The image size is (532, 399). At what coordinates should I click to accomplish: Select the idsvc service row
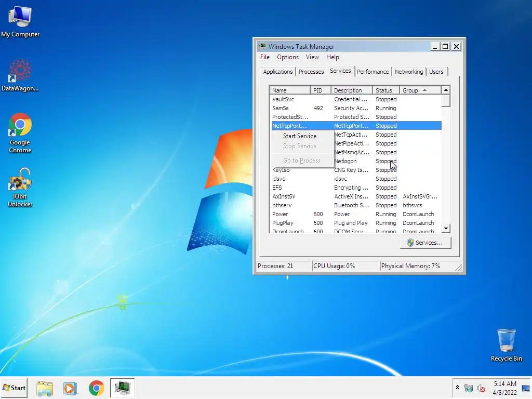(355, 179)
